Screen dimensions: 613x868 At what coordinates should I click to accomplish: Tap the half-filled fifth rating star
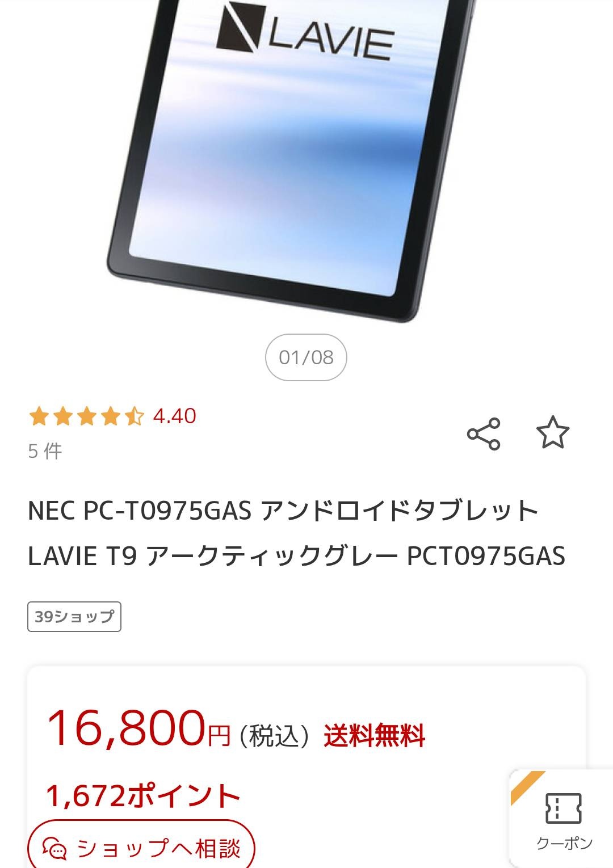[x=134, y=416]
